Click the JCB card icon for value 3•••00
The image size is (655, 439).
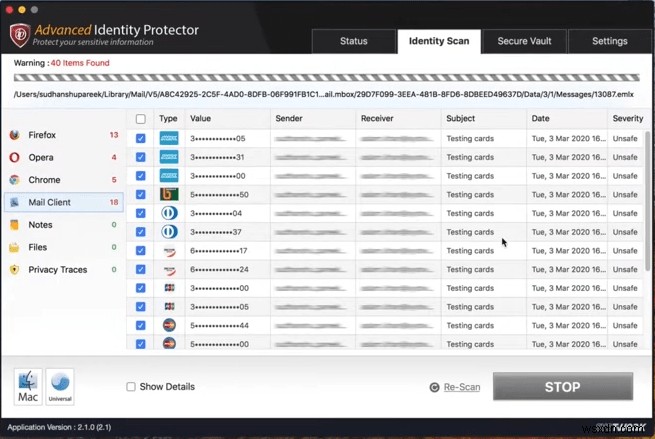tap(169, 288)
